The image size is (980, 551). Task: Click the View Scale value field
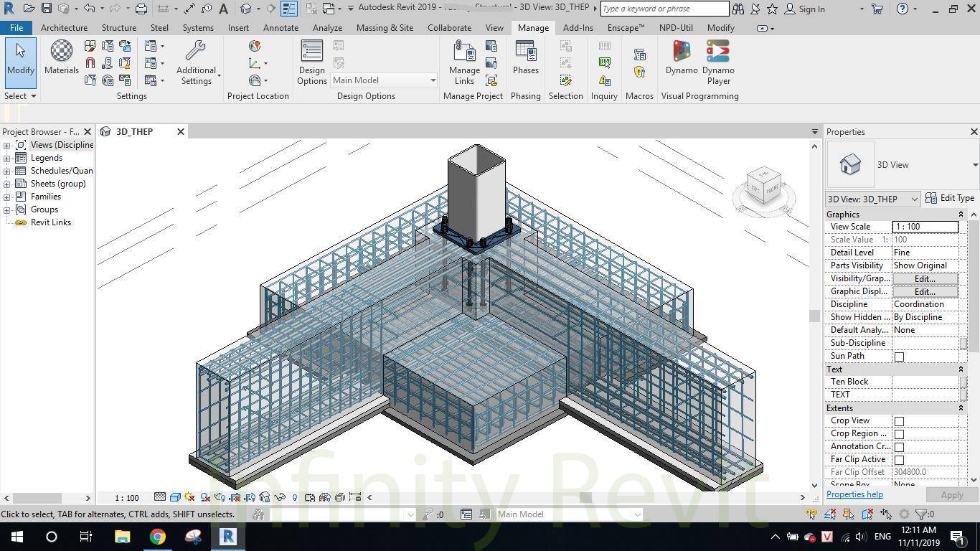[924, 227]
